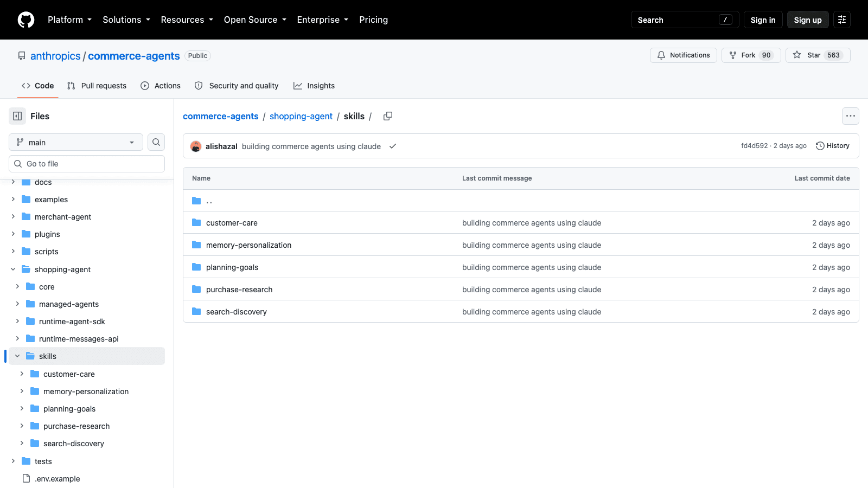Screen dimensions: 868x488
Task: Click the memory-personalization folder icon in table
Action: 196,245
